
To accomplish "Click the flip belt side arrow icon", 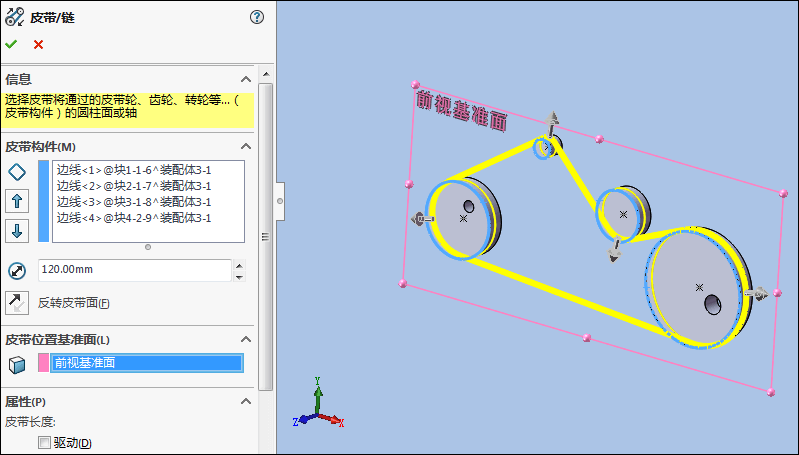I will click(x=17, y=303).
